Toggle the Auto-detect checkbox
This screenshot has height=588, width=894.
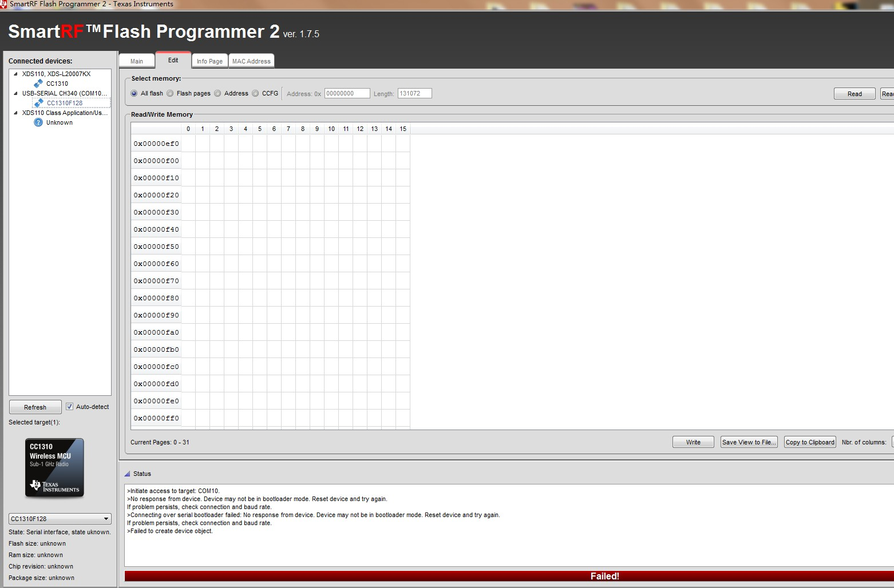(70, 407)
